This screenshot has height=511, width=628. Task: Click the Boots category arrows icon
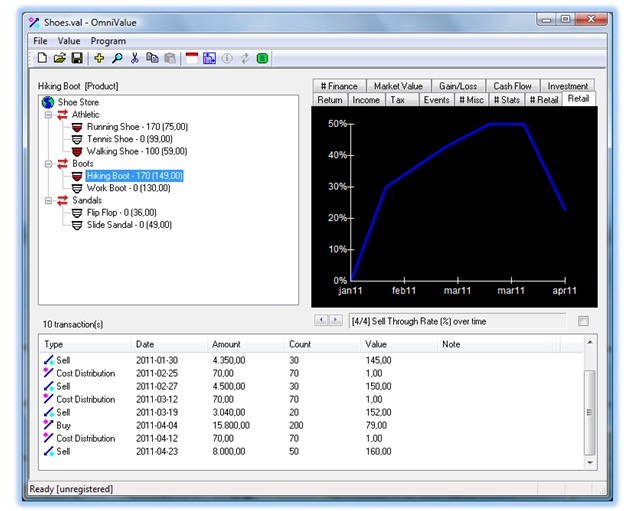[62, 164]
